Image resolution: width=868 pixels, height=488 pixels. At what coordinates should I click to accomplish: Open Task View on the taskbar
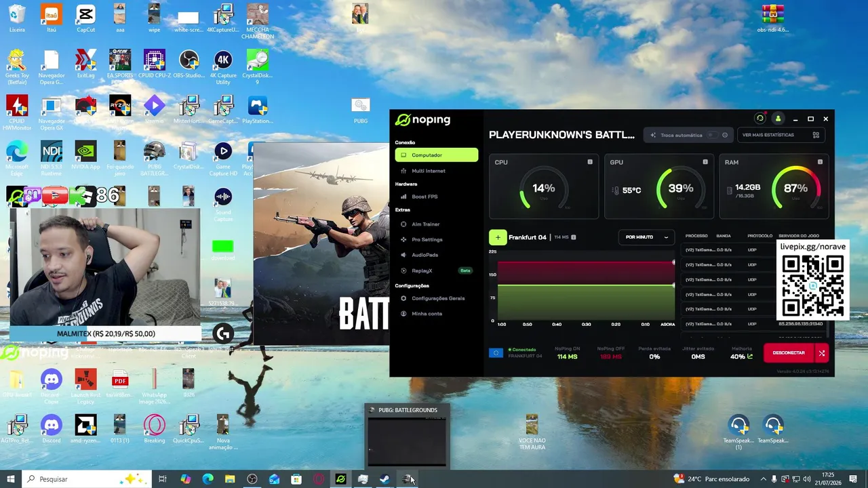coord(163,479)
